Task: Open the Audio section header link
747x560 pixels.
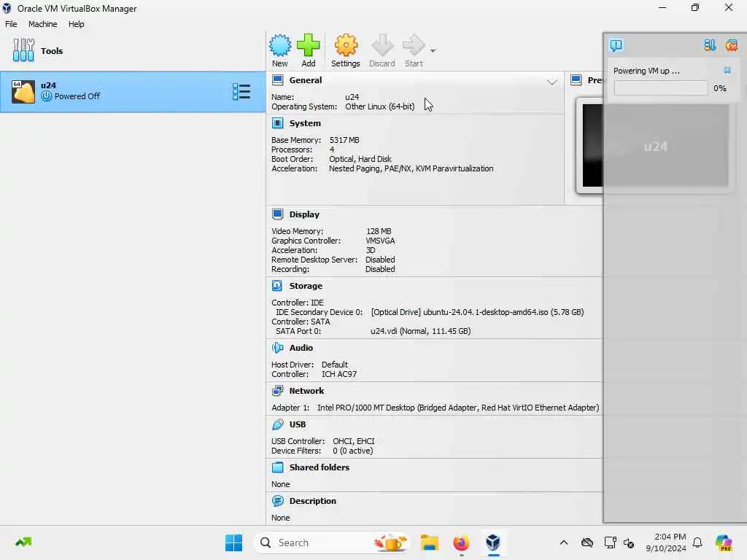Action: pyautogui.click(x=301, y=348)
